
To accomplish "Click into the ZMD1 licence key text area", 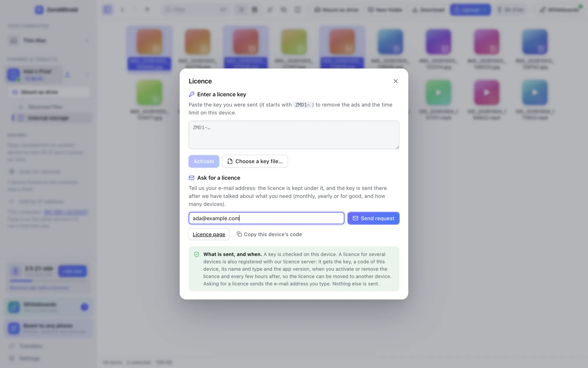I will (294, 135).
